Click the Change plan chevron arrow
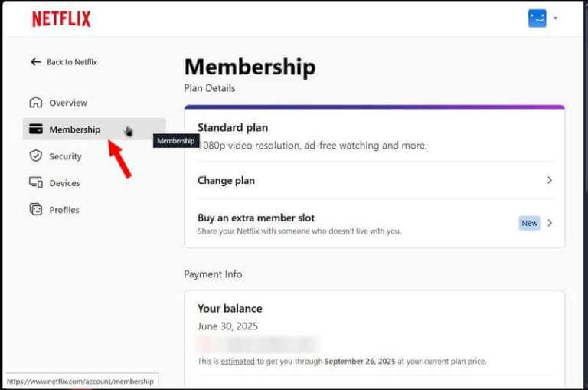 550,180
